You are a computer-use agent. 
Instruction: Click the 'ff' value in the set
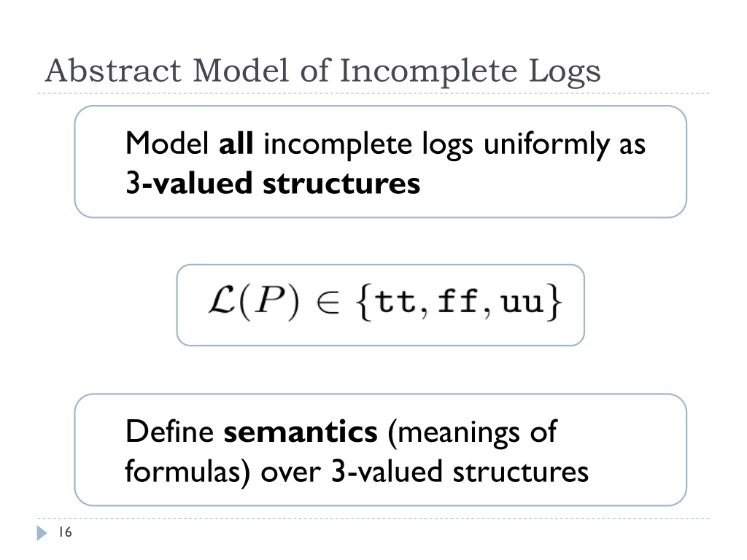click(x=458, y=301)
